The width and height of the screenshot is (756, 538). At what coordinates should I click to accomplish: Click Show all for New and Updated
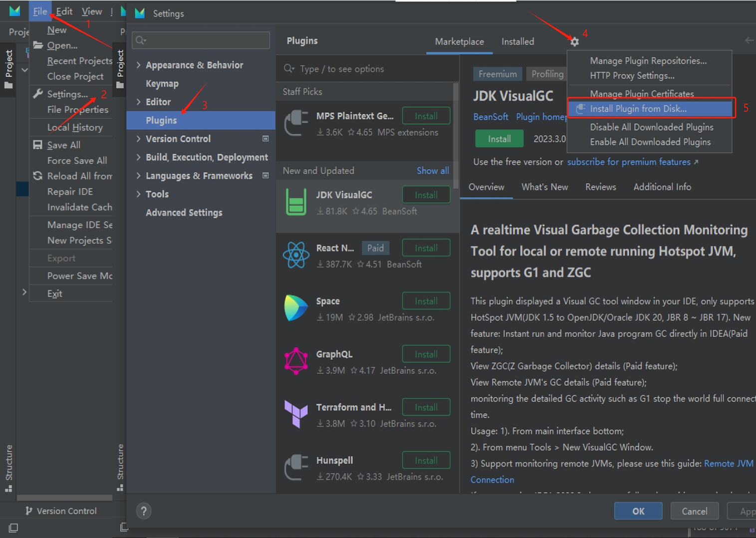pyautogui.click(x=432, y=171)
